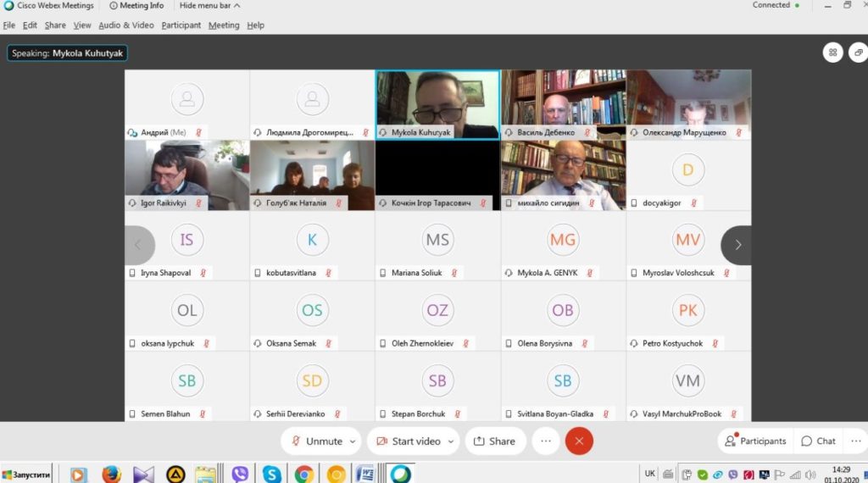Open the more options ellipsis button
The height and width of the screenshot is (483, 868).
546,441
